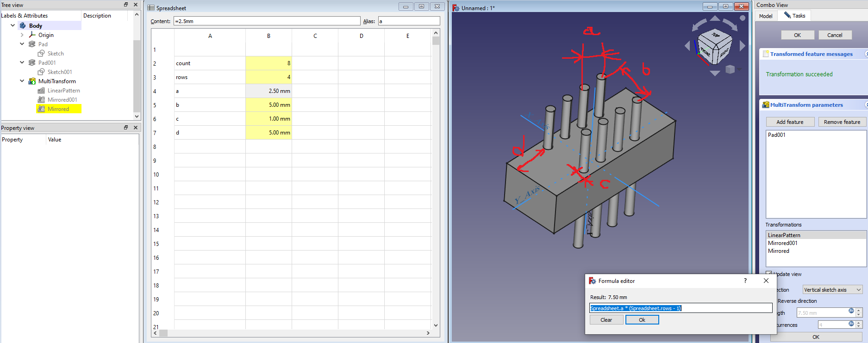Select Mirrored001 in the Transformations list
This screenshot has height=343, width=868.
pos(783,243)
